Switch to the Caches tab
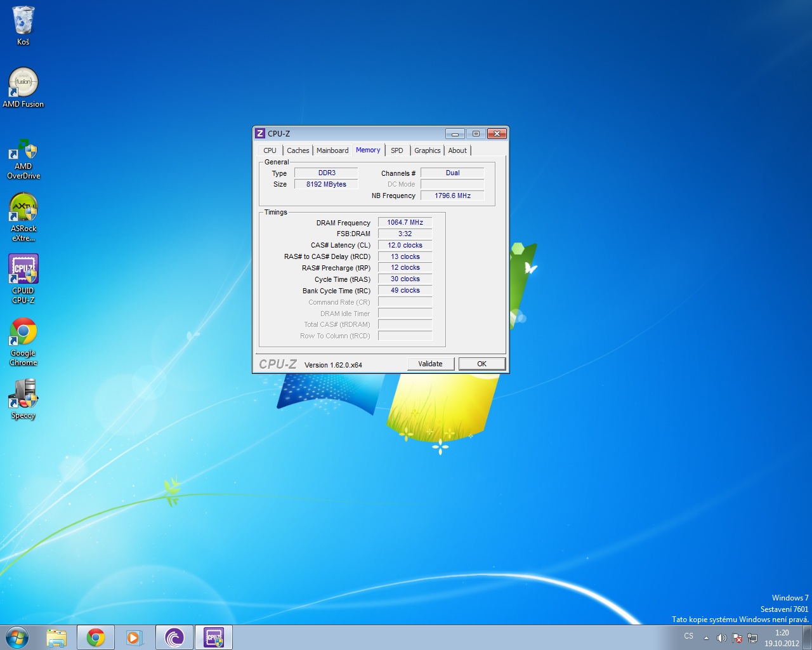The width and height of the screenshot is (812, 650). point(298,150)
